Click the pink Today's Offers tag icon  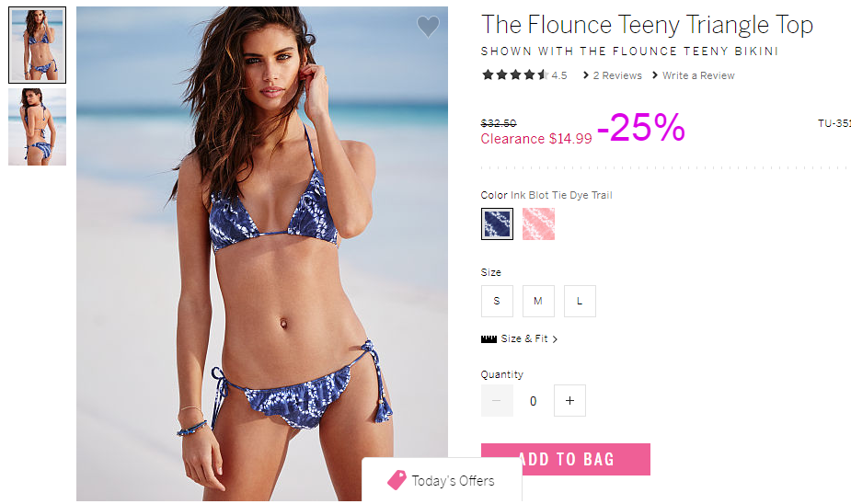pos(397,480)
